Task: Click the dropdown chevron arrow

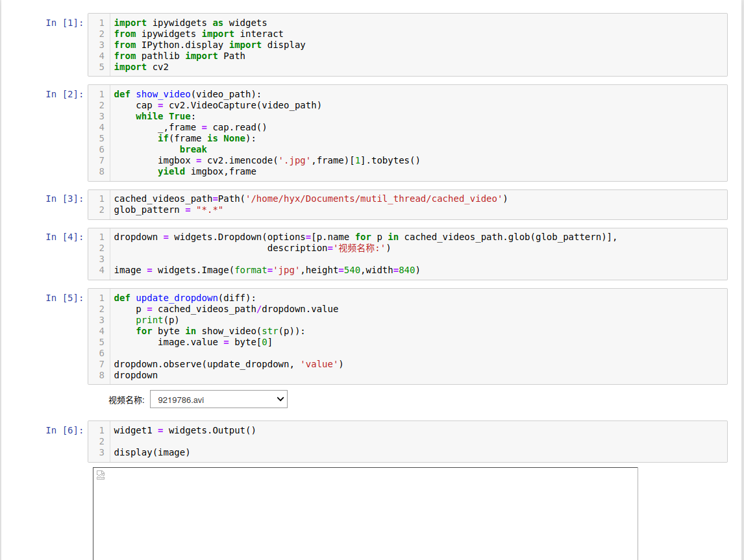Action: click(x=279, y=398)
